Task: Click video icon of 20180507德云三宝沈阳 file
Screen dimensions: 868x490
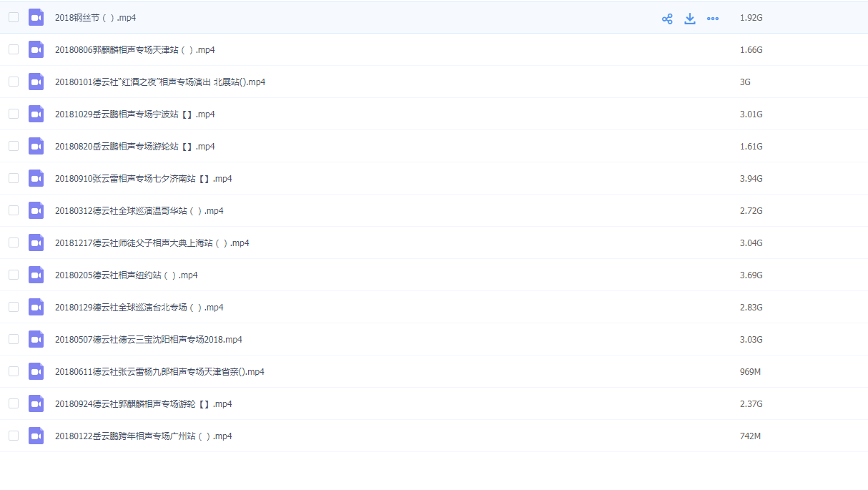Action: point(36,339)
